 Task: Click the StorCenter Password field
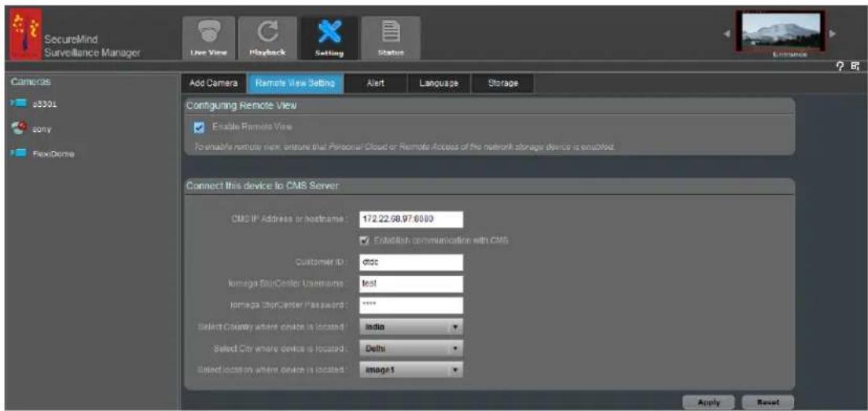(x=410, y=306)
